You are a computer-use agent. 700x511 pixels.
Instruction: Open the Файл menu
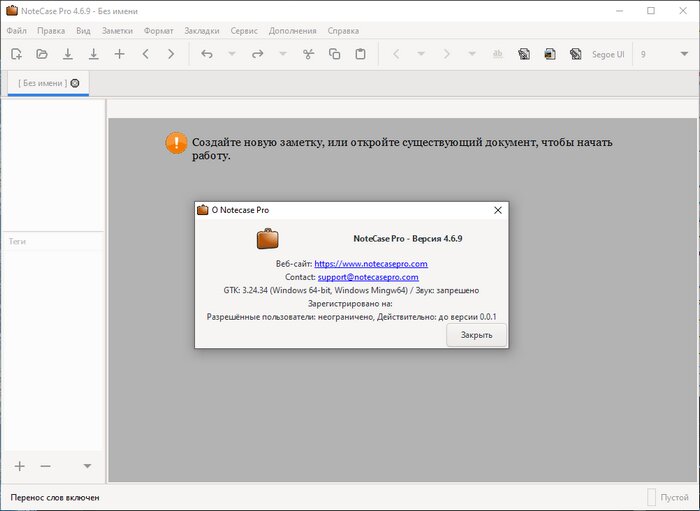pyautogui.click(x=17, y=31)
